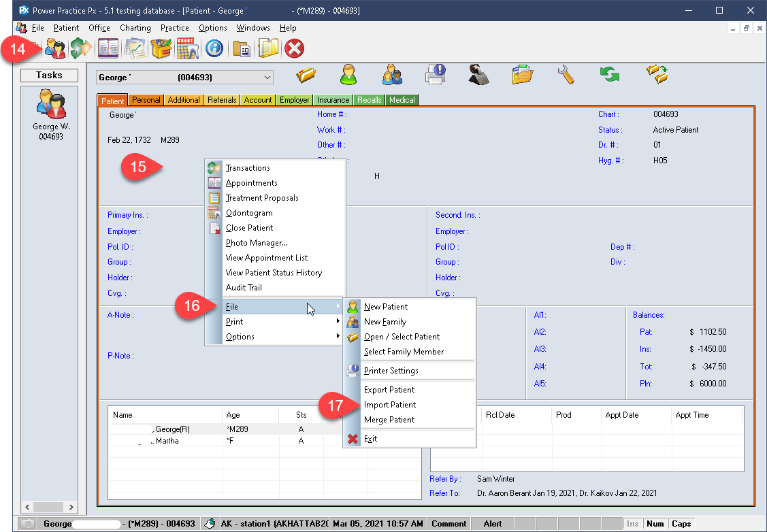Click the green dollar transactions toolbar icon

click(x=81, y=48)
